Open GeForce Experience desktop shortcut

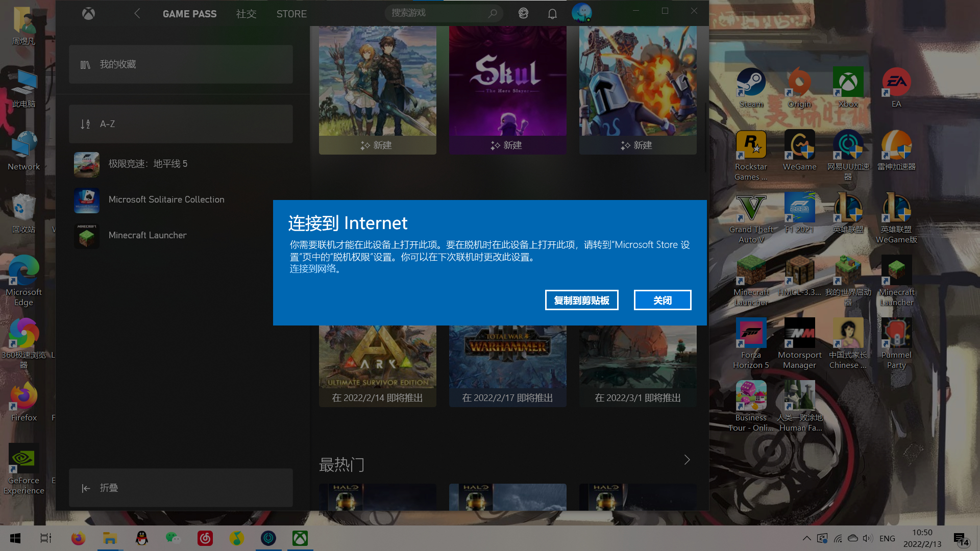(x=23, y=469)
